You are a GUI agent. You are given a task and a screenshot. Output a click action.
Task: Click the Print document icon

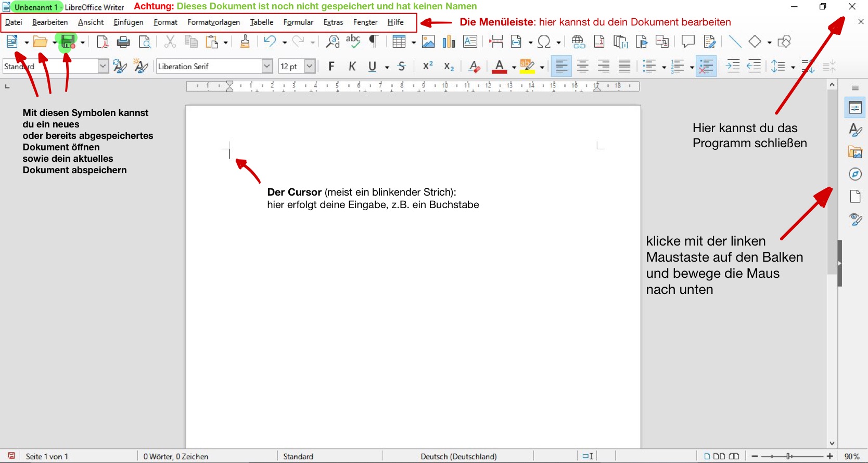(123, 42)
